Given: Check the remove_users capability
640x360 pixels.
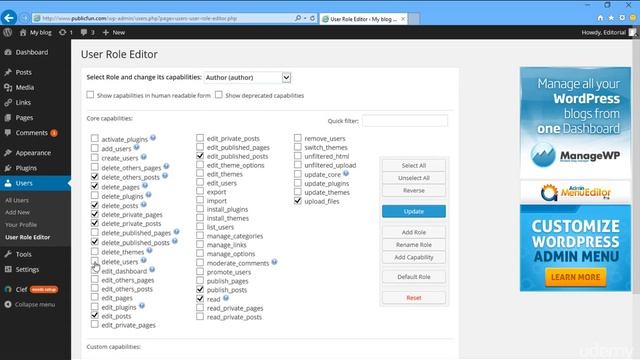Looking at the screenshot, I should [x=298, y=138].
